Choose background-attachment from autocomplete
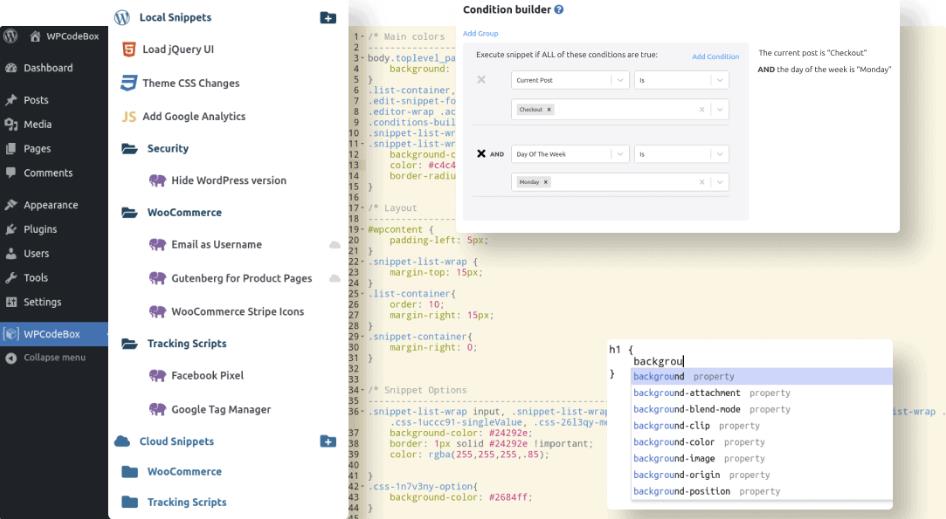The image size is (946, 519). (761, 393)
